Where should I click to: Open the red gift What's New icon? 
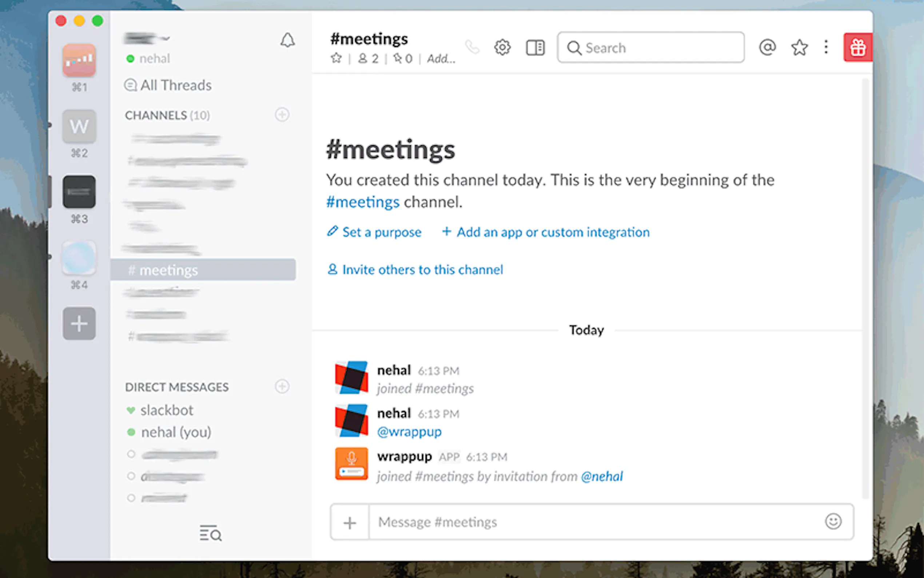[x=857, y=47]
